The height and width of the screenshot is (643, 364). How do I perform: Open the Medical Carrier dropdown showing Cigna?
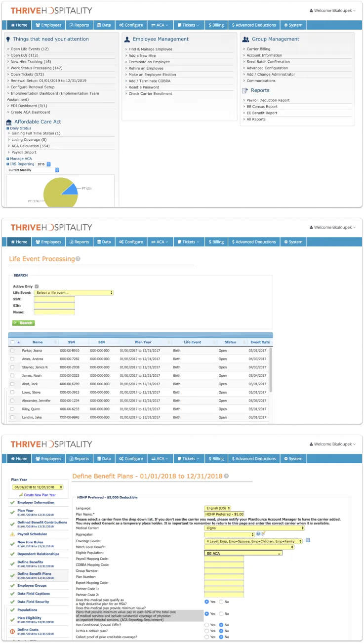pos(254,528)
